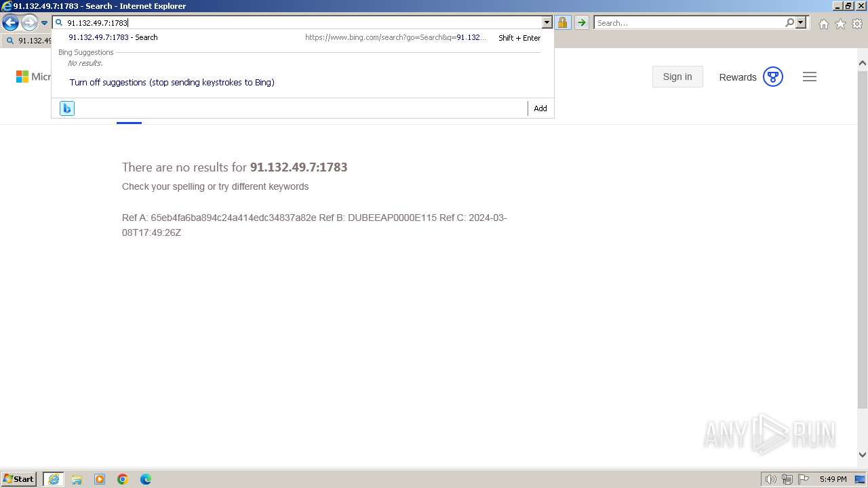Click the bold '91.132.49.7:1783' query text

click(298, 167)
